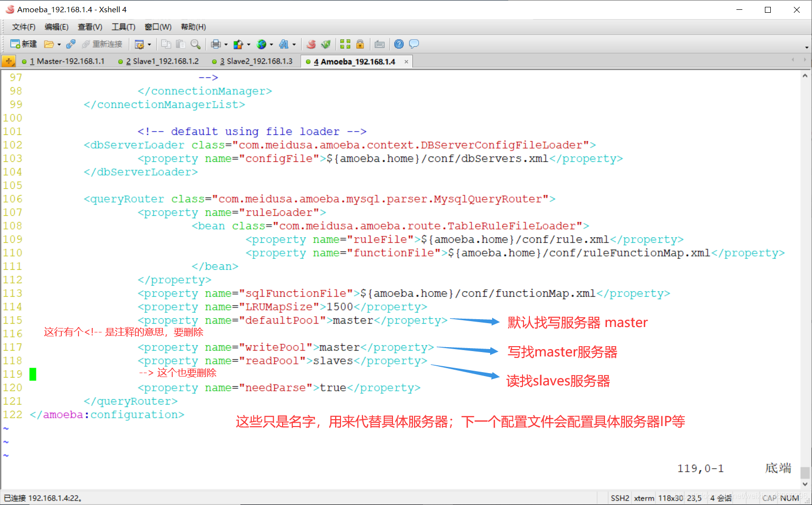
Task: Click 'LRUMapSize' on line 114
Action: pyautogui.click(x=279, y=307)
